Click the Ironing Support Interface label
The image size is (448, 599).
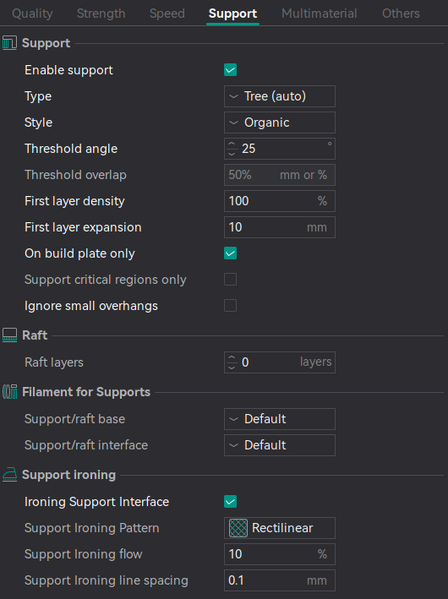click(97, 502)
